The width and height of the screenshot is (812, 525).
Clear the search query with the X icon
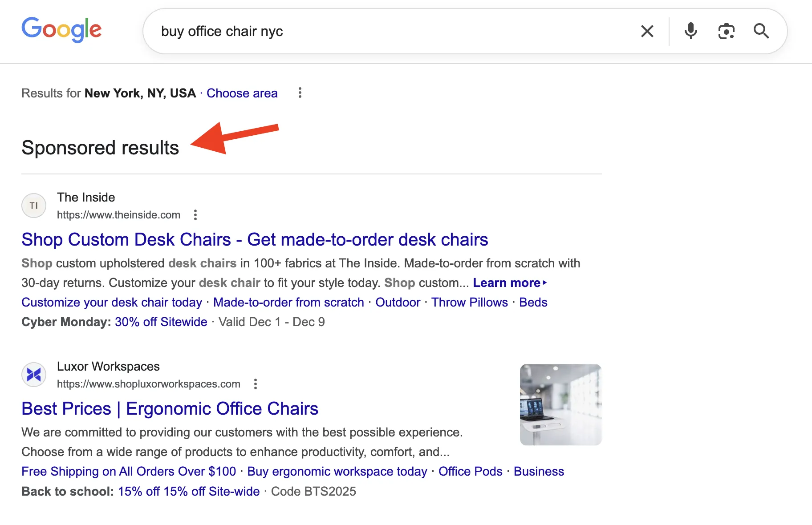pyautogui.click(x=647, y=31)
